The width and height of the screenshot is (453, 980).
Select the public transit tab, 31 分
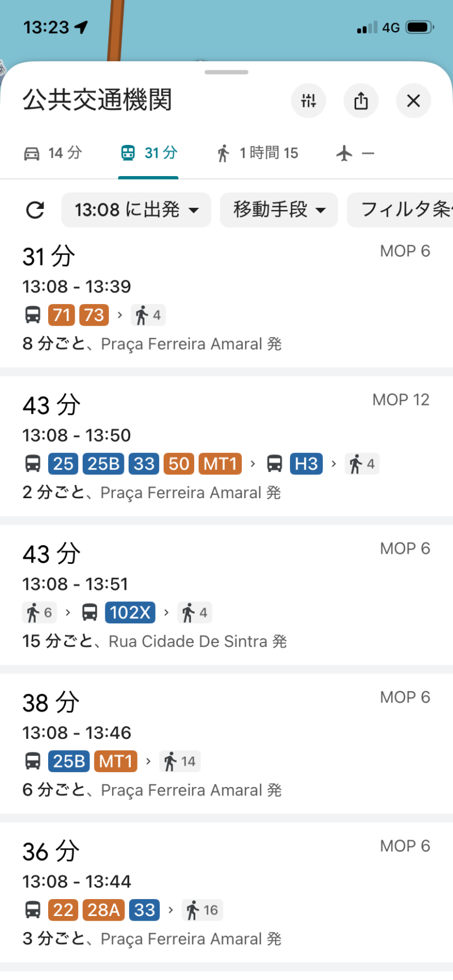149,153
